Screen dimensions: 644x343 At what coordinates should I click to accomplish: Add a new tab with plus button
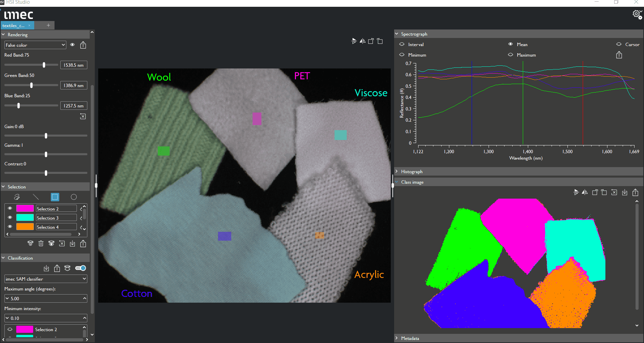tap(48, 25)
